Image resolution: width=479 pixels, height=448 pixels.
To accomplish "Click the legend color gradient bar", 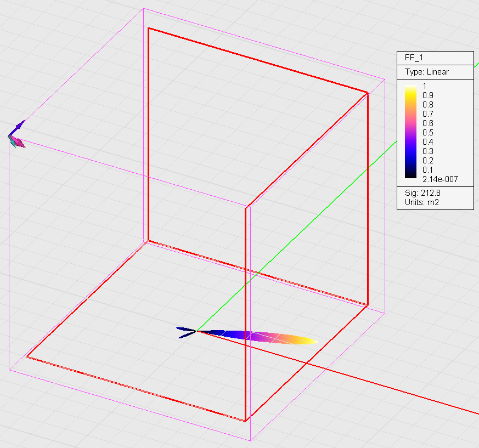I will (411, 132).
